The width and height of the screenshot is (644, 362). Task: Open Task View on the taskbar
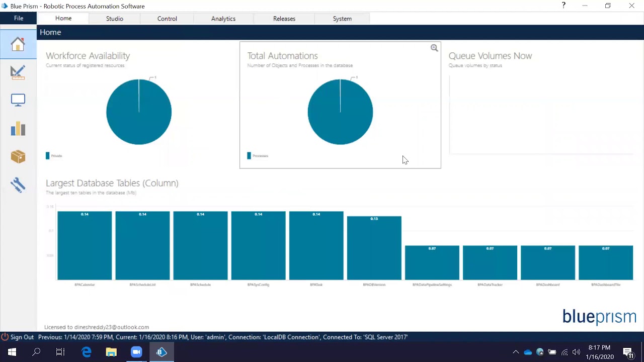click(x=60, y=352)
